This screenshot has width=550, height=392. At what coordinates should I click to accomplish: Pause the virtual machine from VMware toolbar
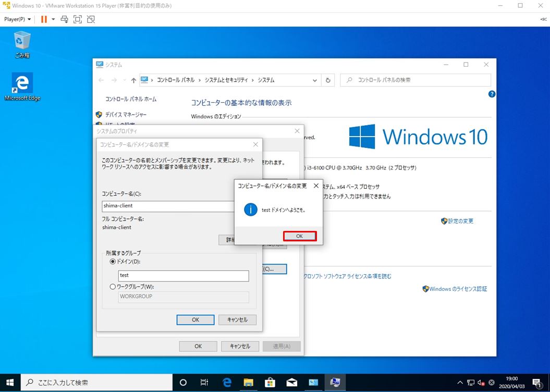44,19
